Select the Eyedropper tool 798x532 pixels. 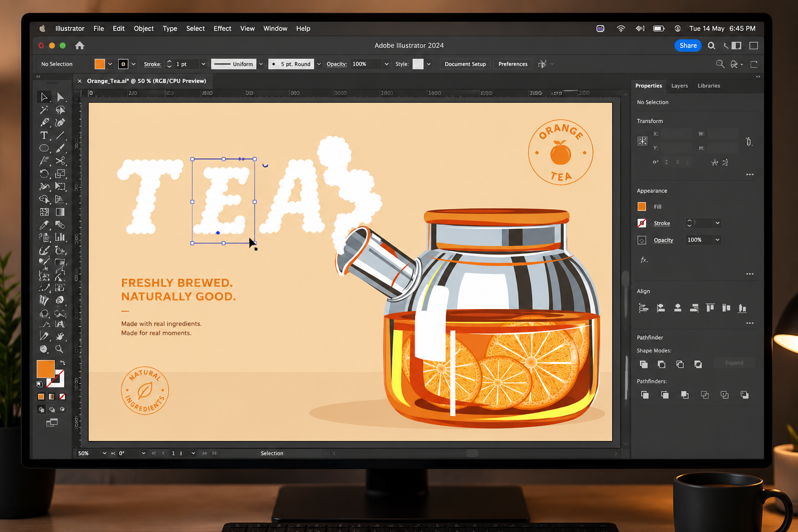pos(44,225)
